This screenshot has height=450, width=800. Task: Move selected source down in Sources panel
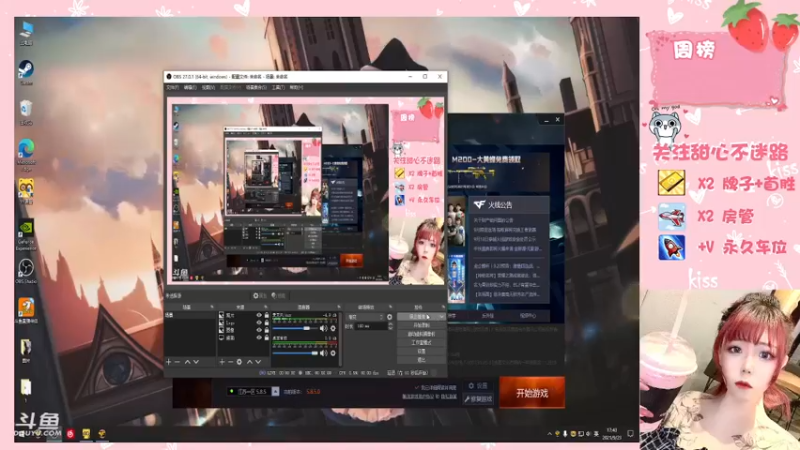[x=258, y=362]
